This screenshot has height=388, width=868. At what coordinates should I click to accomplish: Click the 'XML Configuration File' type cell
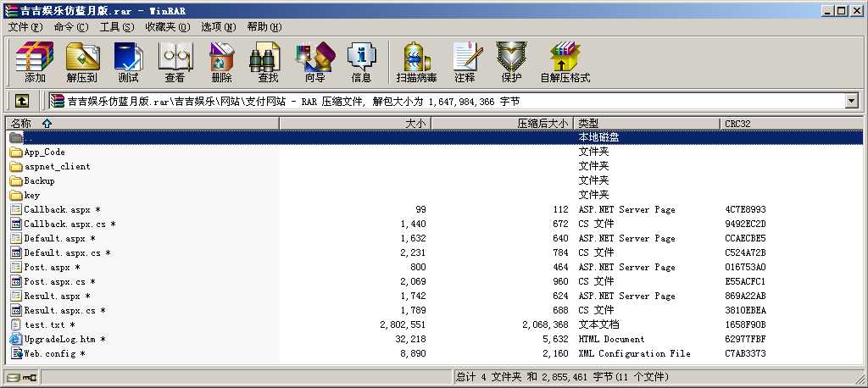[634, 353]
